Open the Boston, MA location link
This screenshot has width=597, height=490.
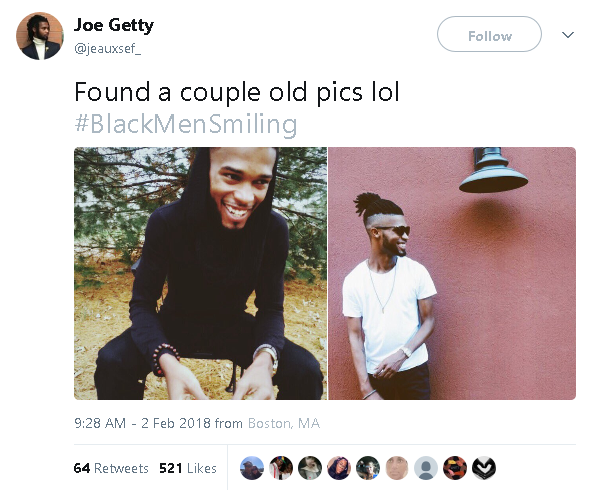pyautogui.click(x=284, y=423)
